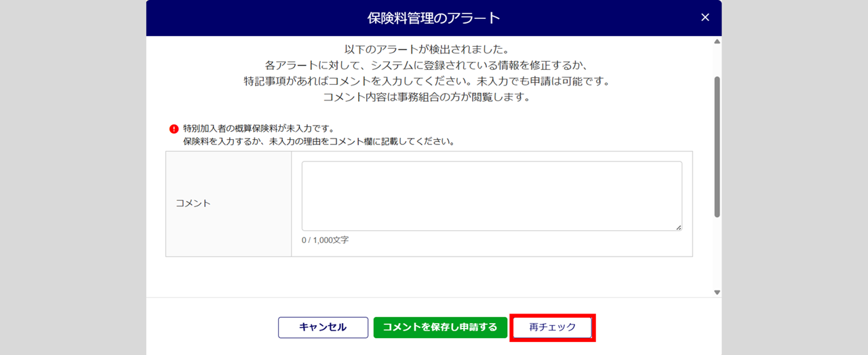Focus the コメント text area
Viewport: 868px width, 355px height.
click(492, 196)
